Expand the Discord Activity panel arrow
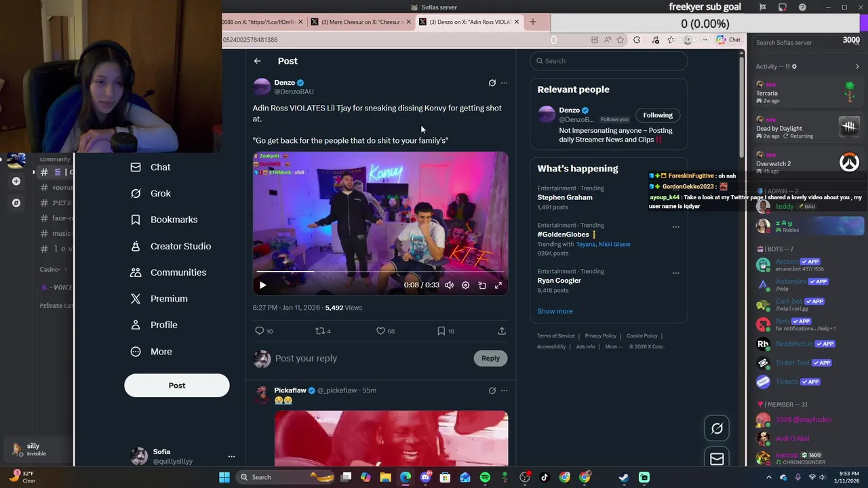The image size is (868, 488). (x=857, y=66)
